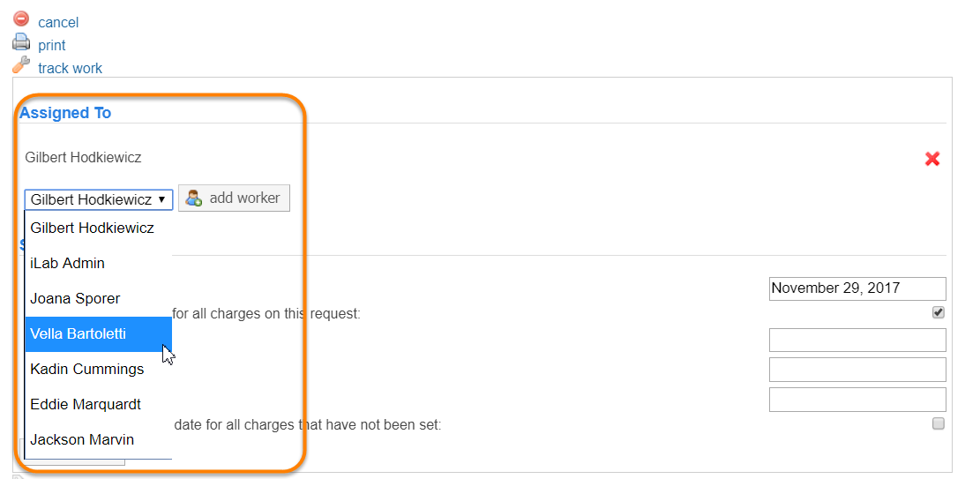Remove Gilbert Hodkiewicz with red X

(x=932, y=159)
